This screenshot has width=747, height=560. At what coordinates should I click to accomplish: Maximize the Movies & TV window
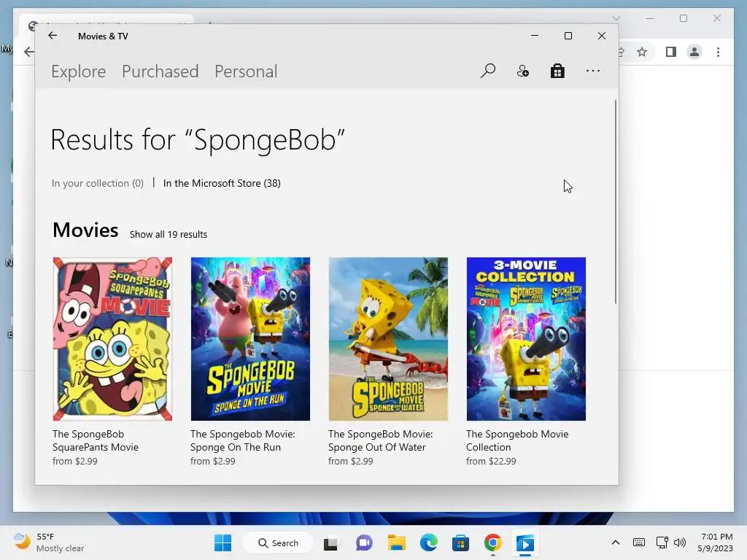click(568, 36)
